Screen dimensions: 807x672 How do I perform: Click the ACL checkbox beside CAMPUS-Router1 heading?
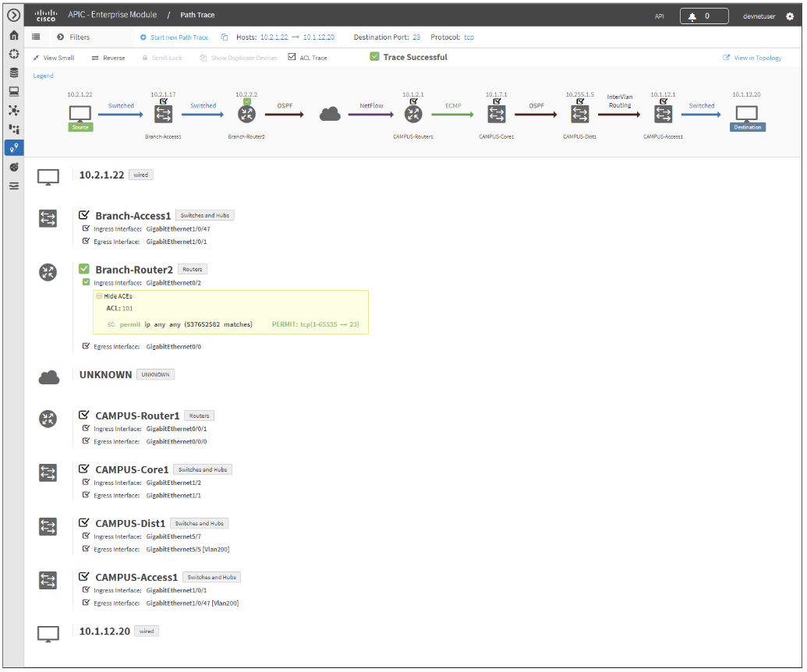coord(84,415)
